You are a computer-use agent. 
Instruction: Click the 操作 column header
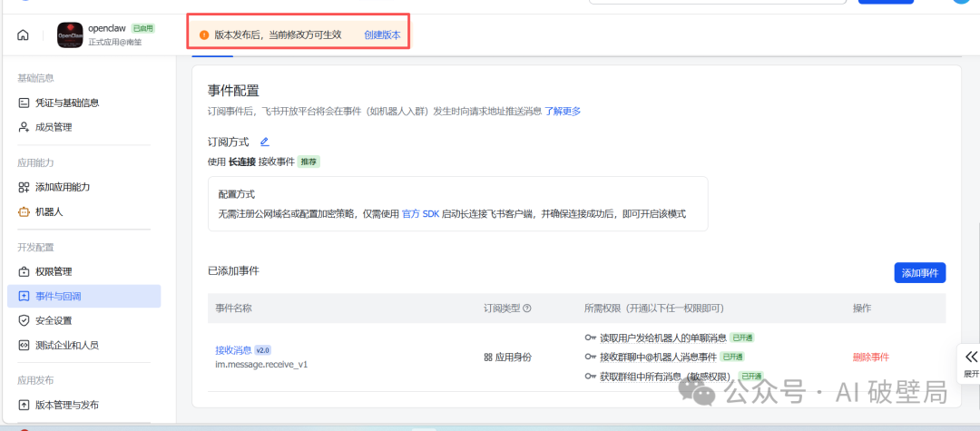(862, 308)
